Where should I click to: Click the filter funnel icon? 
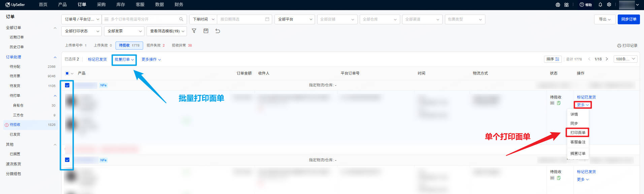point(194,31)
